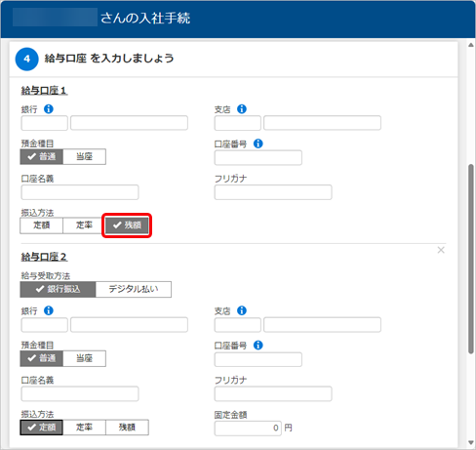Remove 給与口座2 with the X icon

tap(441, 250)
